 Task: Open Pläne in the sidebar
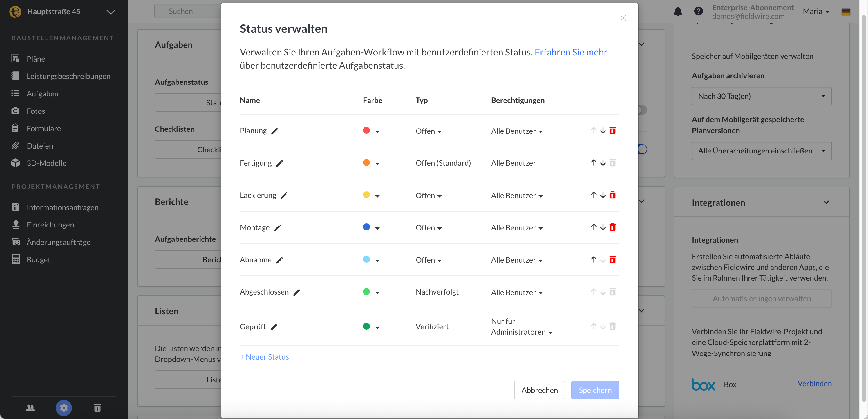click(x=36, y=59)
